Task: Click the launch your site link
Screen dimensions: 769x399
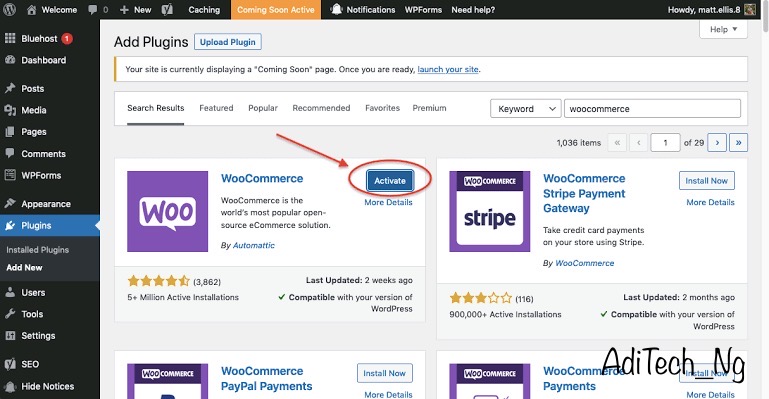Action: pos(448,69)
